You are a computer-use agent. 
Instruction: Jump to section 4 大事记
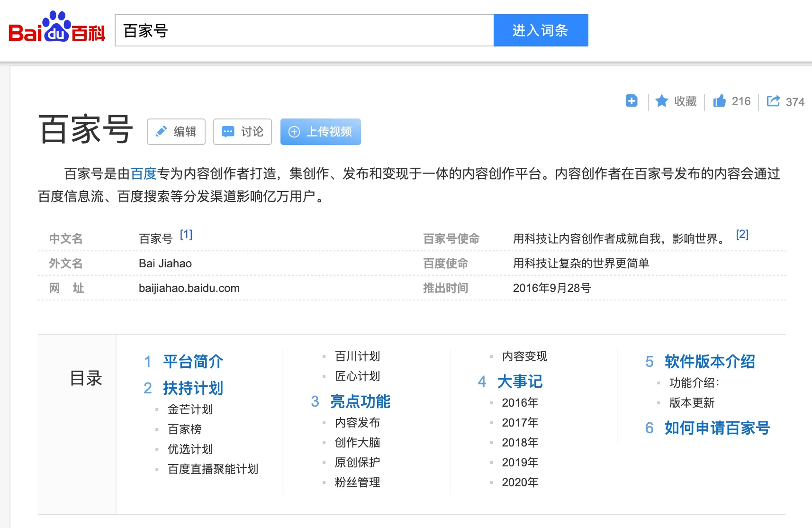pos(521,382)
